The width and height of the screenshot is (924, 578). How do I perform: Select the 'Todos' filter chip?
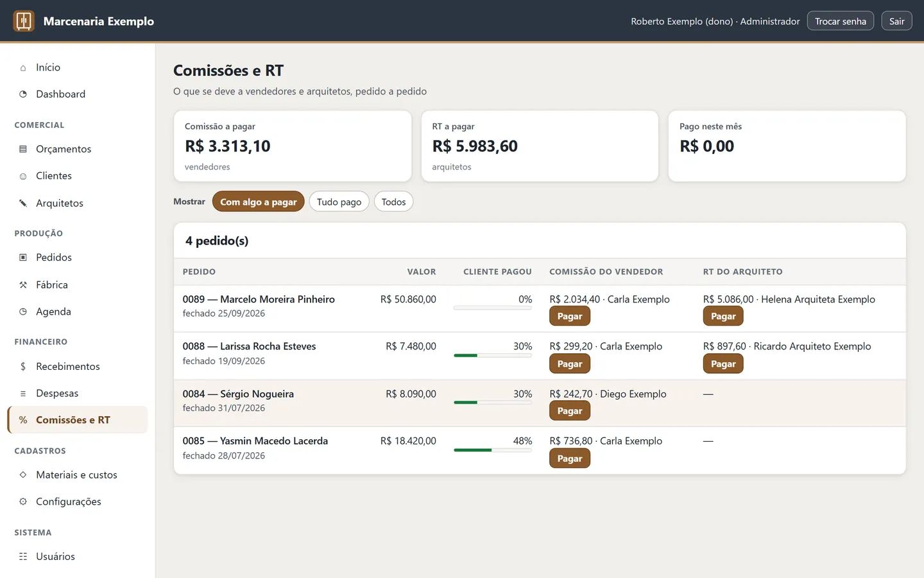(x=393, y=202)
